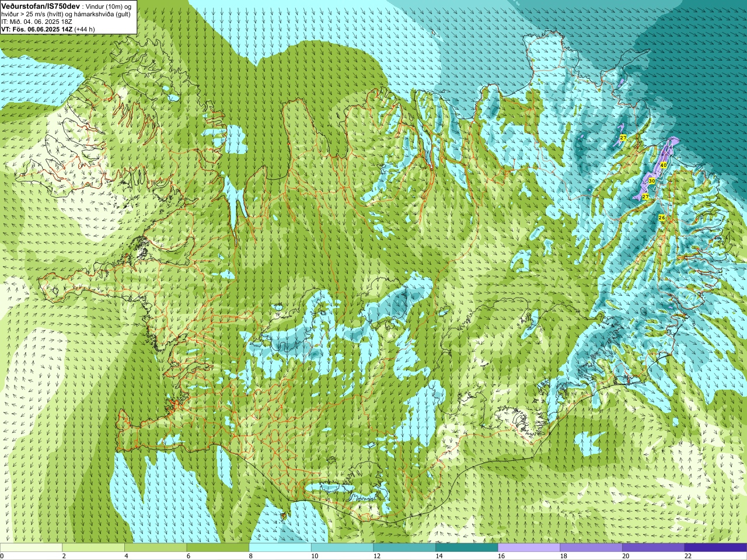Screen dimensions: 747x560
Task: Click the 0–2 m/s palest swatch in color scale
Action: 31,548
